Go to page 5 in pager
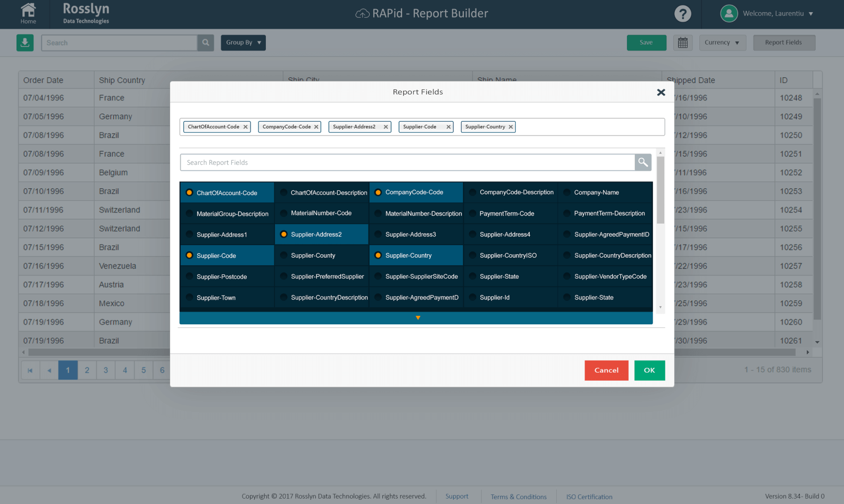 [x=144, y=370]
